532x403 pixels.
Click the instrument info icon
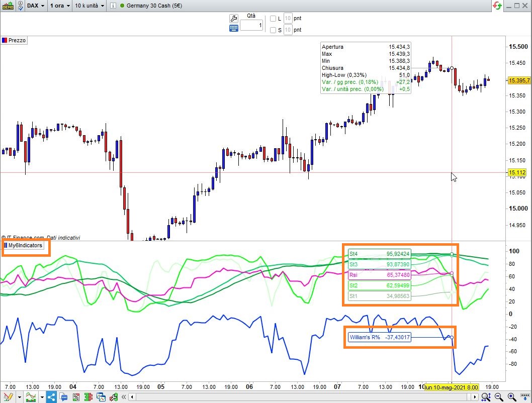pos(113,6)
